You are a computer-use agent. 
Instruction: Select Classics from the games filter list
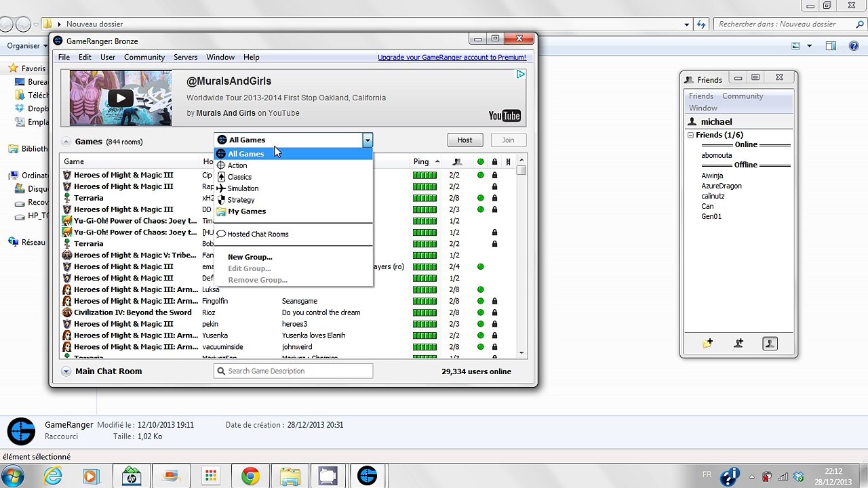[x=294, y=177]
